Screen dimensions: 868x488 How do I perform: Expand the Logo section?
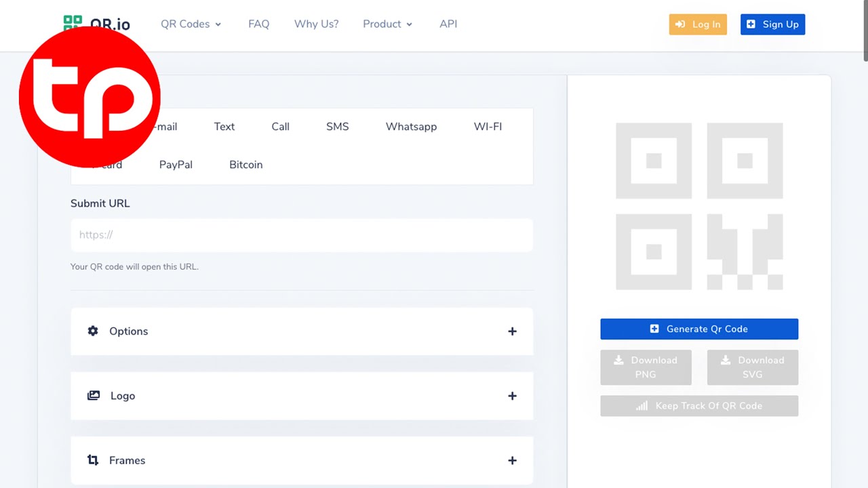(x=302, y=396)
